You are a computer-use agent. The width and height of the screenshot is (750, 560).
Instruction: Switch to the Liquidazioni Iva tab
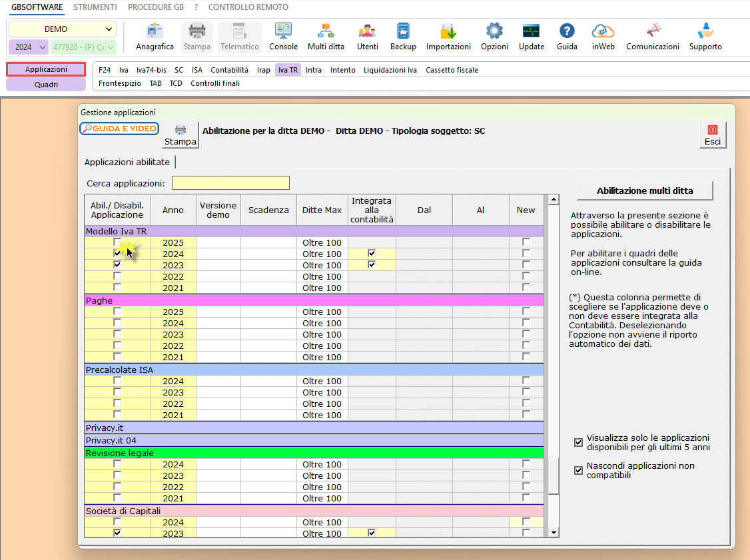[390, 70]
